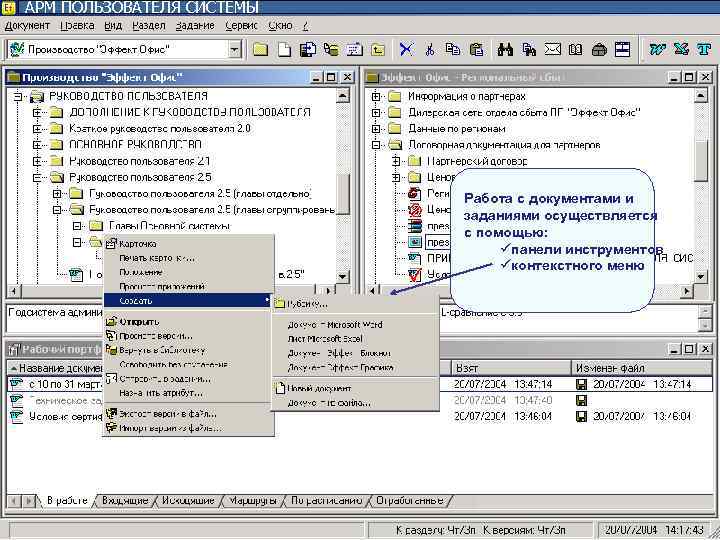Image resolution: width=720 pixels, height=540 pixels.
Task: Expand ДОПОЛНЕНИЕ К РУКОВОДСТВУ ПОЛЬЗОВАТЕЛЯ node
Action: (38, 112)
